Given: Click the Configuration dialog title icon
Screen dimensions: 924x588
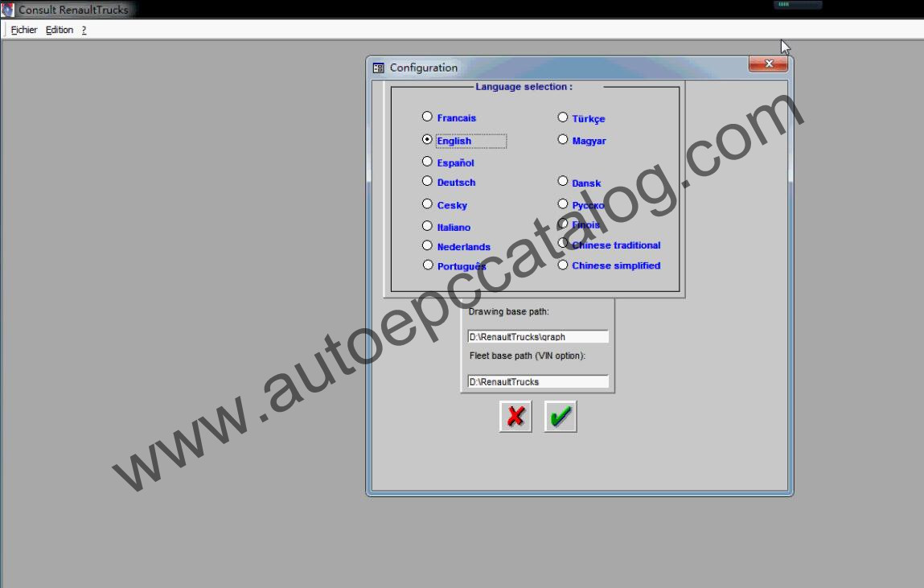Looking at the screenshot, I should pos(379,68).
